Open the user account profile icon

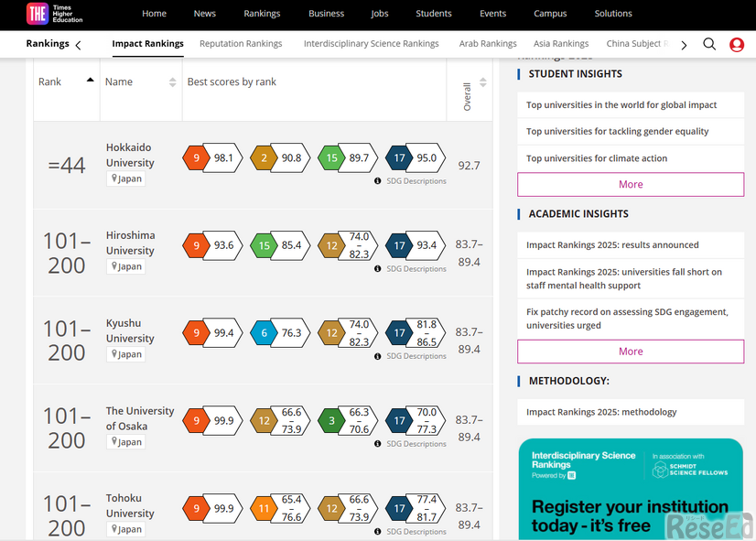737,44
